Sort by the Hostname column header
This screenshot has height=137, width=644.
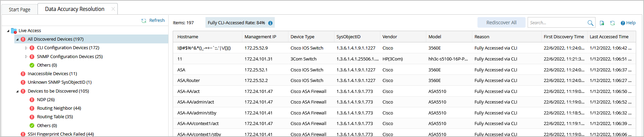pyautogui.click(x=188, y=37)
